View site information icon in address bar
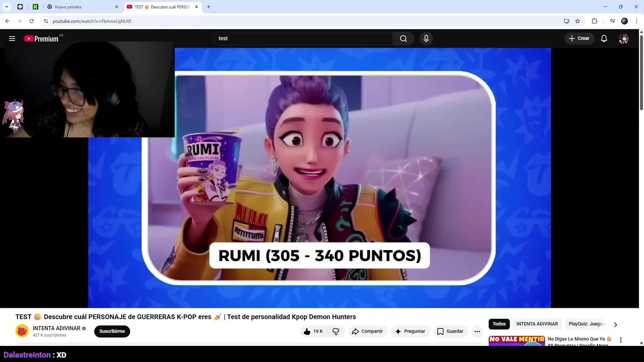644x362 pixels. [x=46, y=21]
